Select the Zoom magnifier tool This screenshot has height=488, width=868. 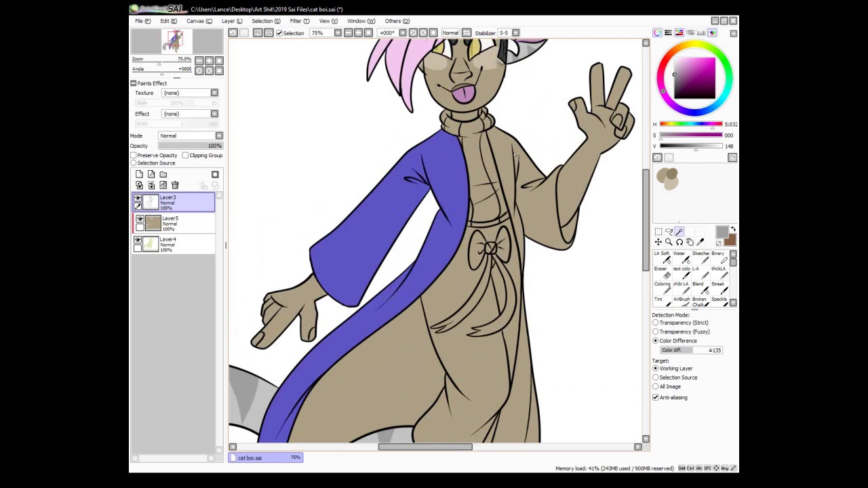(669, 242)
